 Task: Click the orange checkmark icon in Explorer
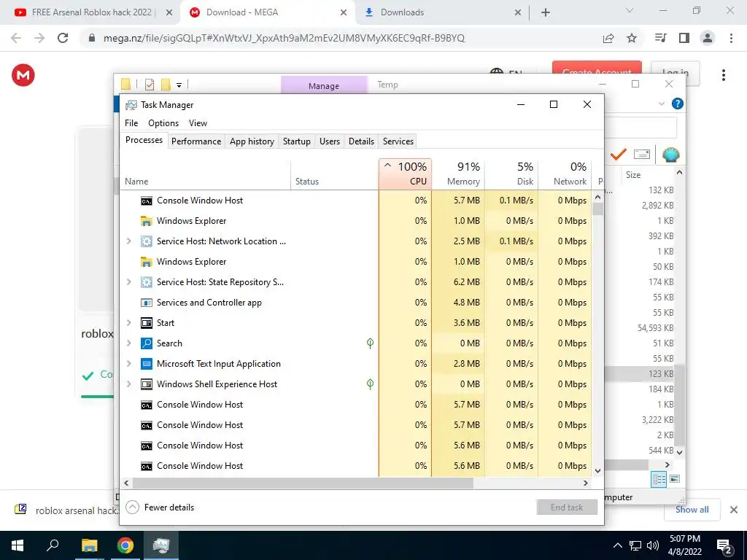coord(618,154)
